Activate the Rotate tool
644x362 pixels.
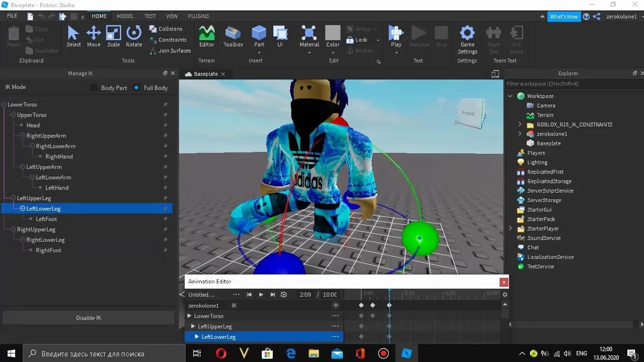(x=134, y=37)
